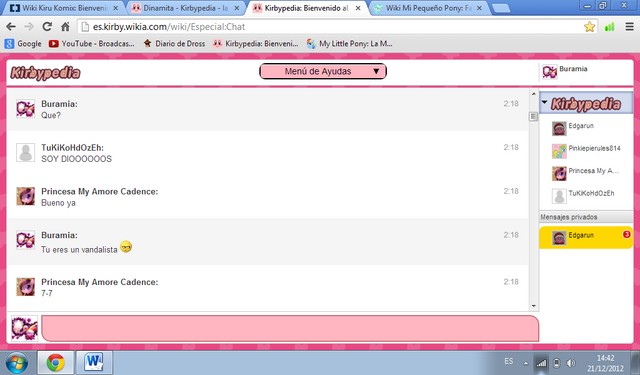640x375 pixels.
Task: Click the green signal bars extension icon
Action: (609, 27)
